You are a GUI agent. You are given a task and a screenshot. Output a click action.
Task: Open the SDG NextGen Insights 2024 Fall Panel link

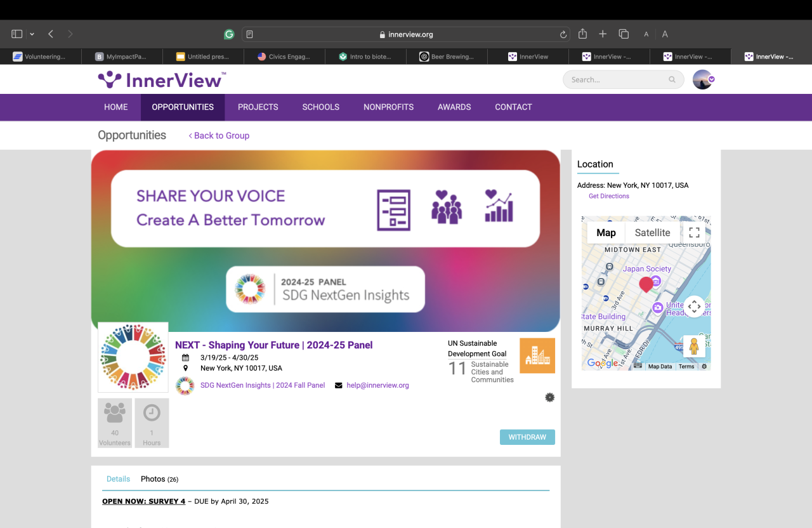[263, 385]
